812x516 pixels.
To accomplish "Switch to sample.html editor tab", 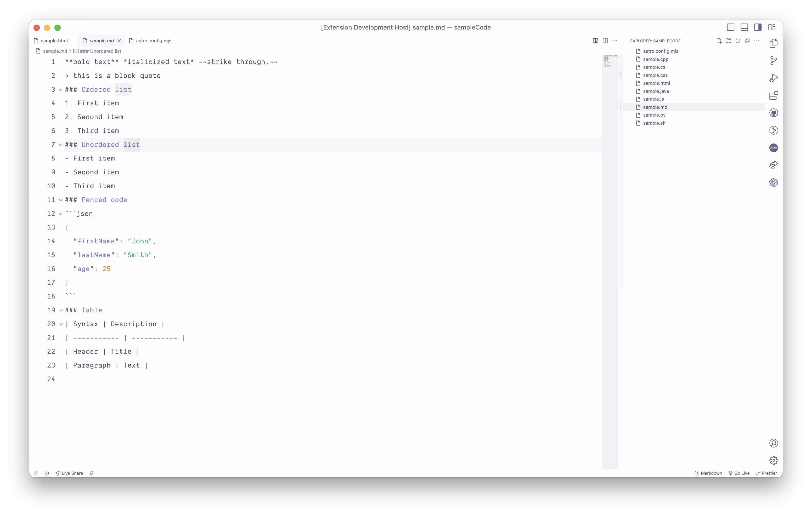I will point(54,41).
